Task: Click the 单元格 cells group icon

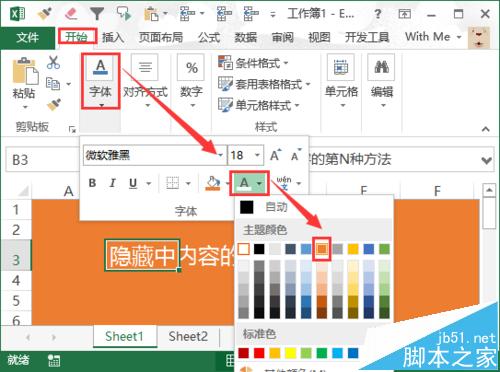Action: point(341,67)
